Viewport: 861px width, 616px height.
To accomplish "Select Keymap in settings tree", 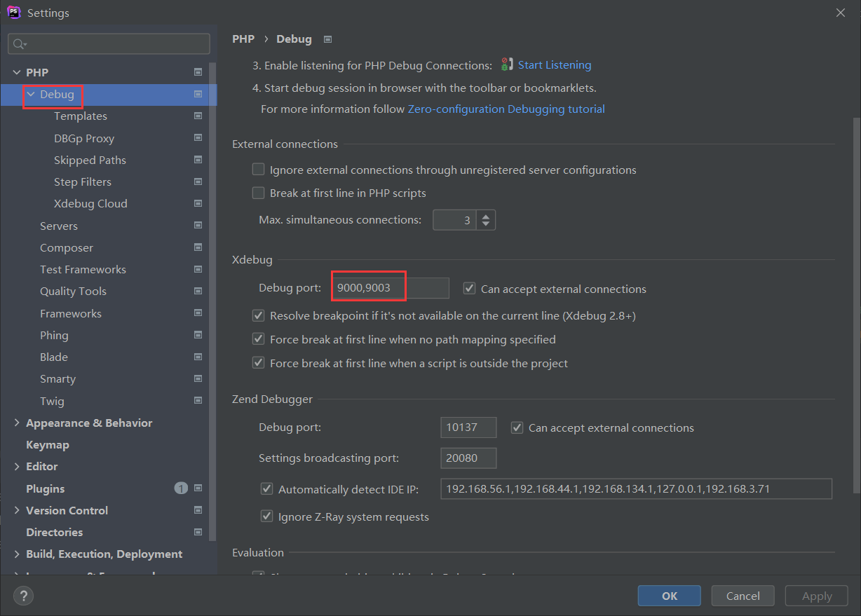I will point(48,444).
